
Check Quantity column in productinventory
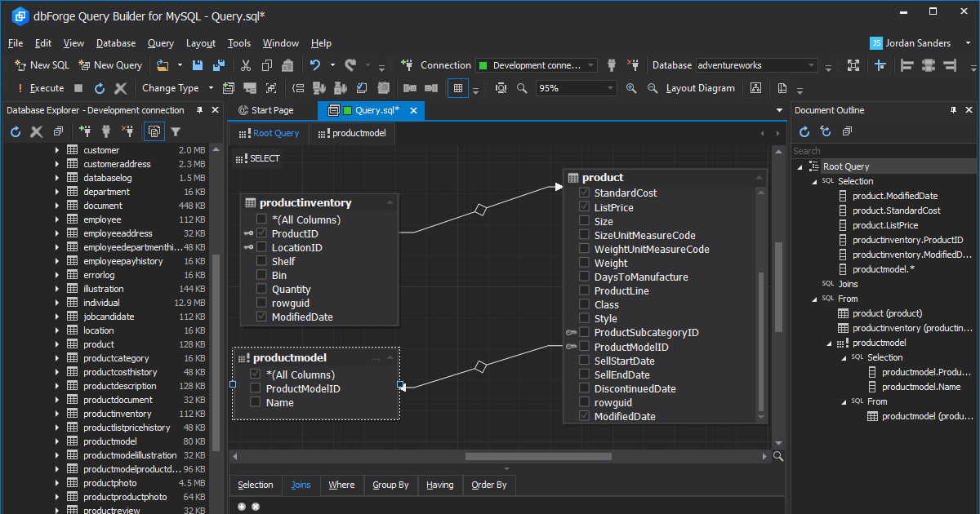click(261, 289)
